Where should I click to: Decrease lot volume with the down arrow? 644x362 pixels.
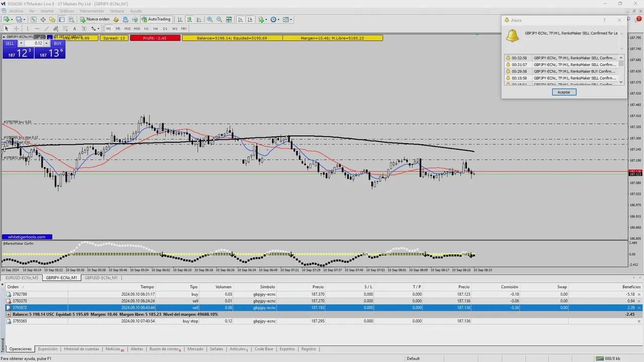click(x=21, y=43)
